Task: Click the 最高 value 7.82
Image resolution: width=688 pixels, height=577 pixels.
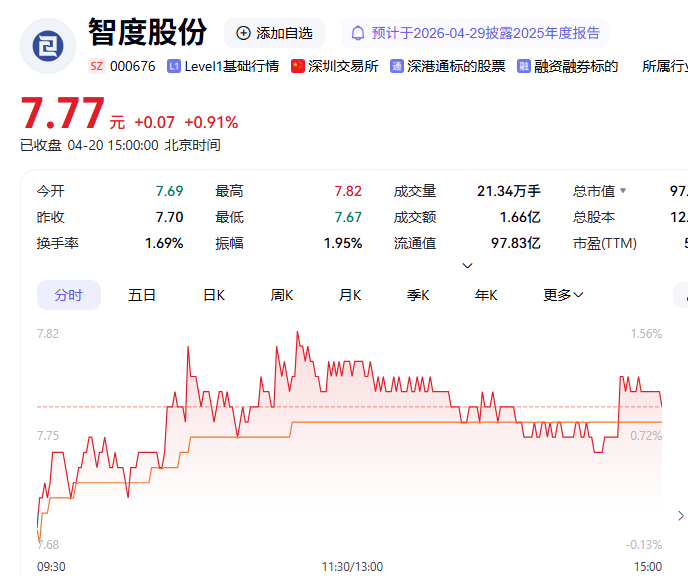Action: point(348,191)
